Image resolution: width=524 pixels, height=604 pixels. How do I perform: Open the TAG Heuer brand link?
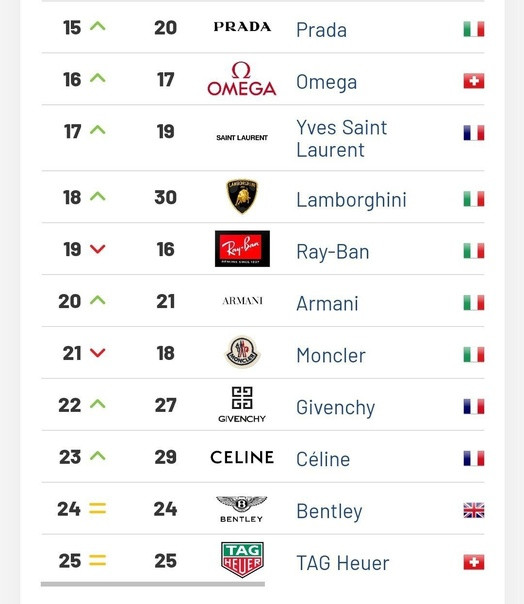(343, 563)
